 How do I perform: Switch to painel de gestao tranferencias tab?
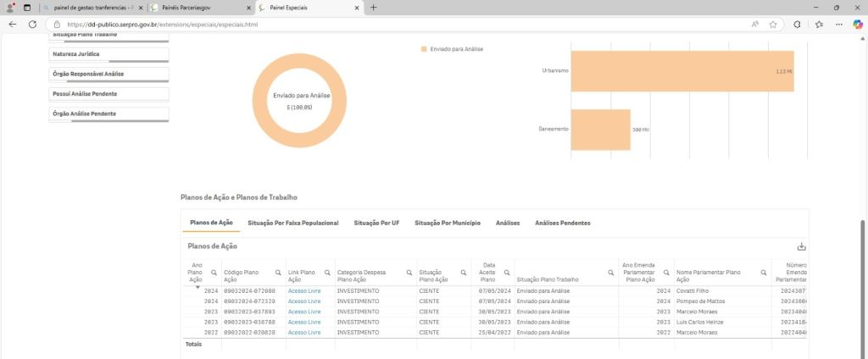93,8
